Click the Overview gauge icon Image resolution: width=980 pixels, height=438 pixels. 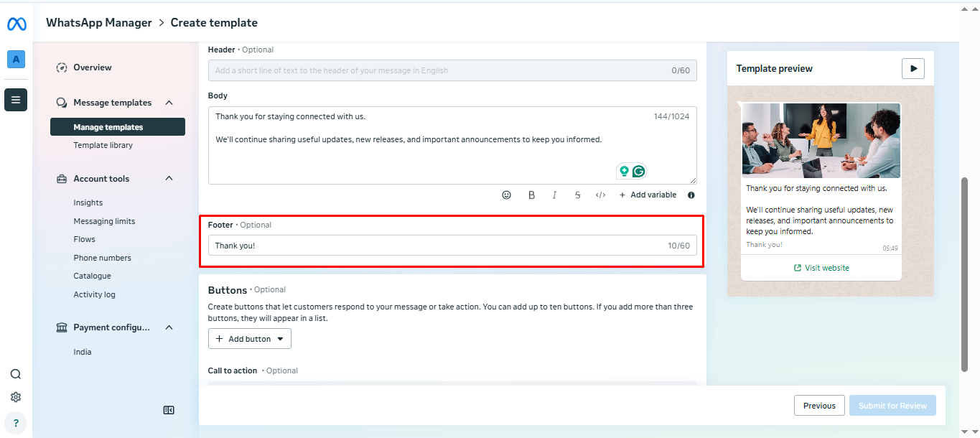(x=62, y=67)
